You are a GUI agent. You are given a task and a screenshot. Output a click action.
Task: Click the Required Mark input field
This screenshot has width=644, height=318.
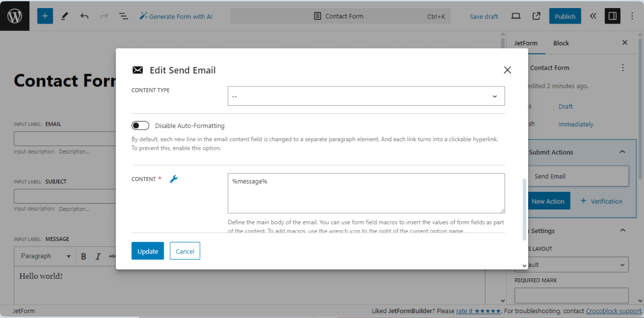tap(571, 295)
